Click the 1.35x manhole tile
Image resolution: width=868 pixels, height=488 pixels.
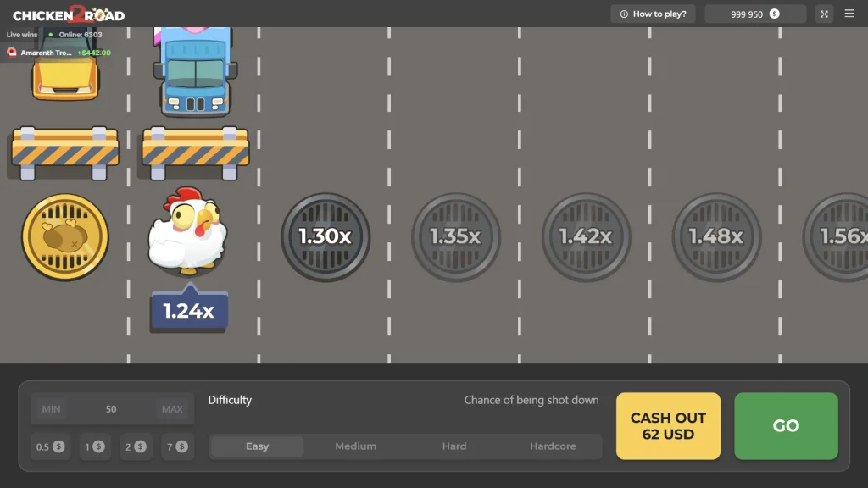[x=455, y=237]
